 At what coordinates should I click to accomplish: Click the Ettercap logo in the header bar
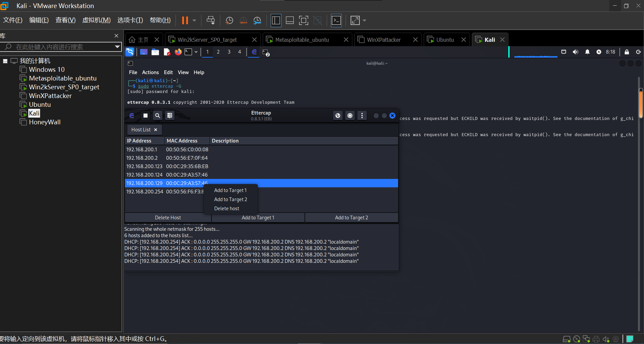tap(132, 116)
